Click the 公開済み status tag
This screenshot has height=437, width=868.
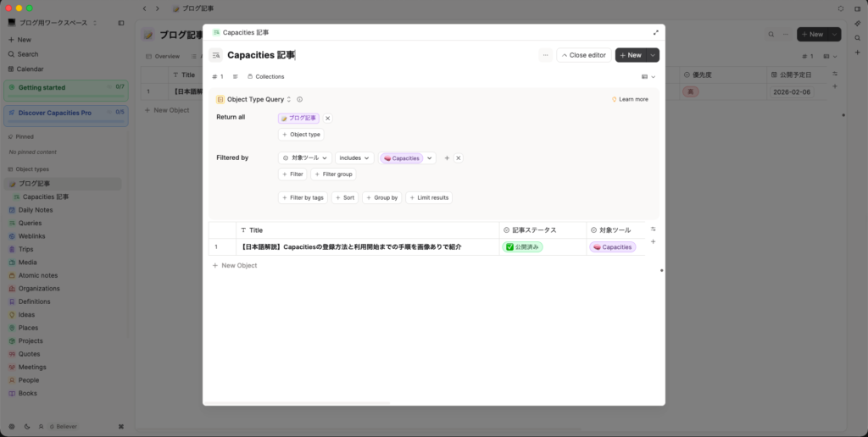coord(522,247)
